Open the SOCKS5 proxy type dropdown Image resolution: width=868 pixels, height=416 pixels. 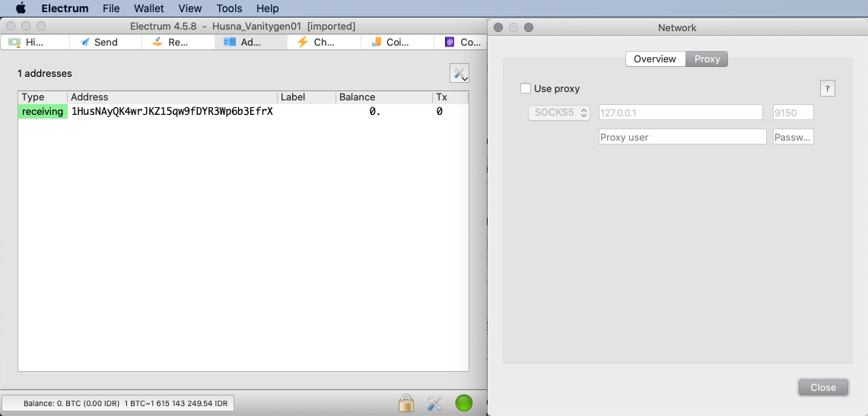pyautogui.click(x=559, y=113)
